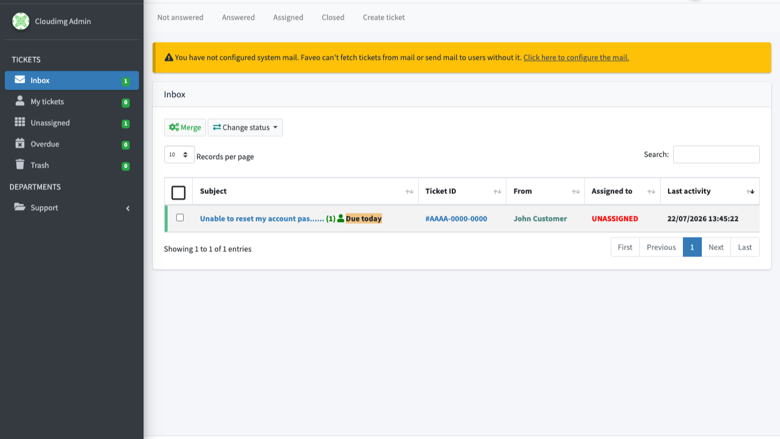The image size is (780, 439).
Task: Open ticket #AAAA-0000-0000 link
Action: point(456,219)
